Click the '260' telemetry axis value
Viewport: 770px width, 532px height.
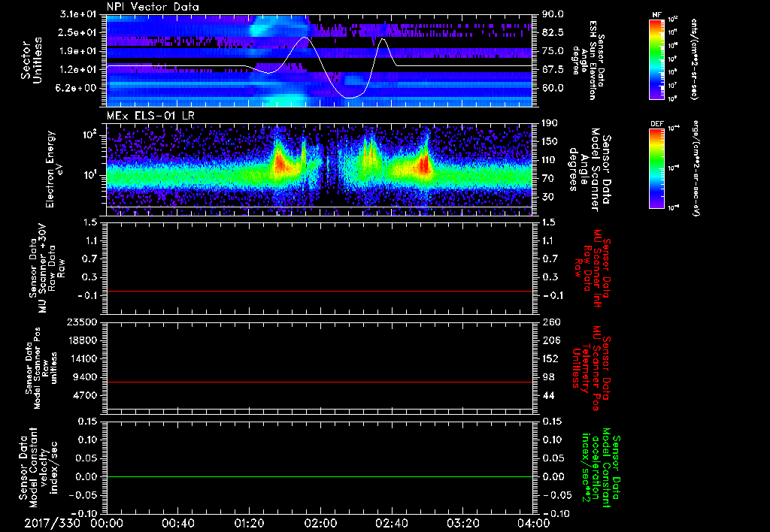coord(550,322)
